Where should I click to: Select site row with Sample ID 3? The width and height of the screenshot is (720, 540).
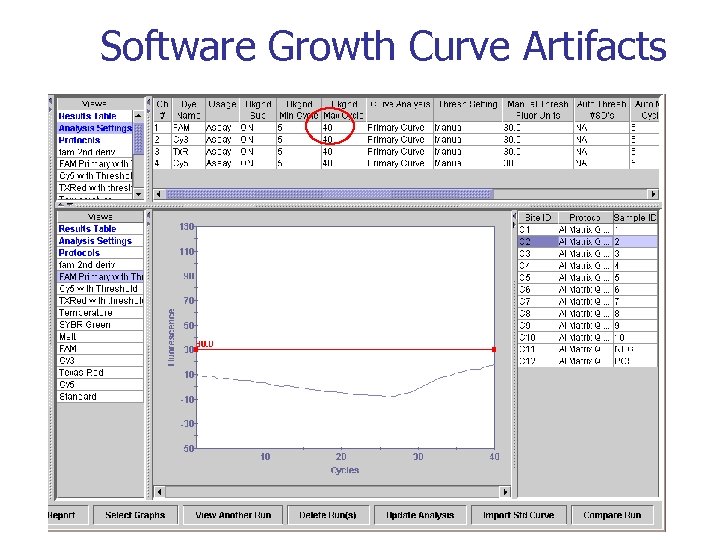click(x=588, y=253)
